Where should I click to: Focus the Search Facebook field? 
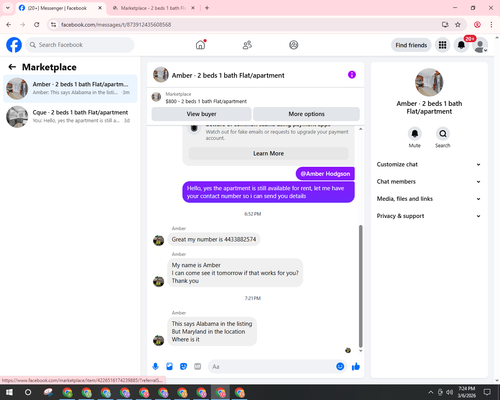pyautogui.click(x=80, y=45)
